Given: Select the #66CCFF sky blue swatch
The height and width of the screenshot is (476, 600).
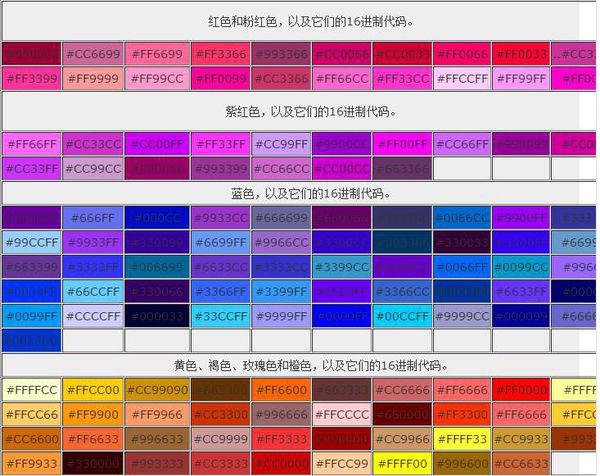Looking at the screenshot, I should (92, 291).
